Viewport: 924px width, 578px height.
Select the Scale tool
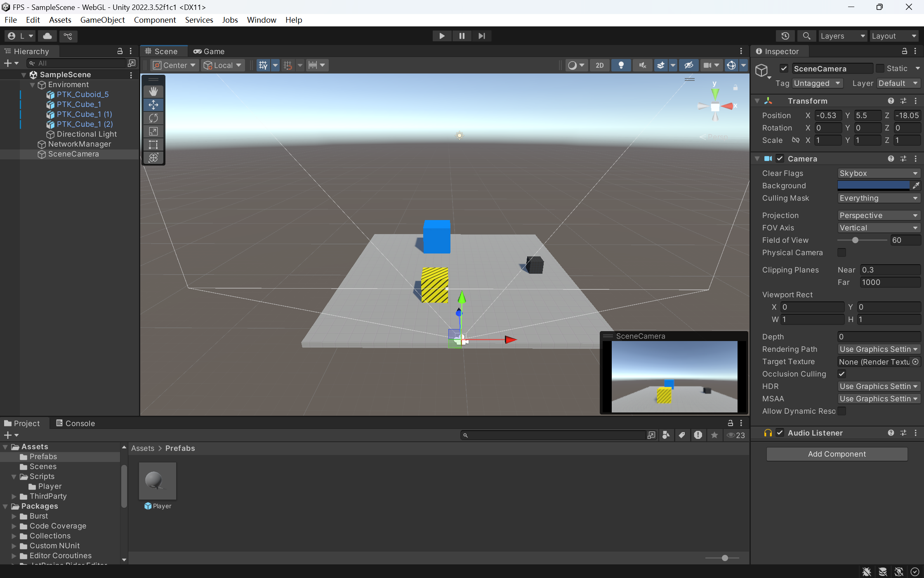(x=153, y=131)
